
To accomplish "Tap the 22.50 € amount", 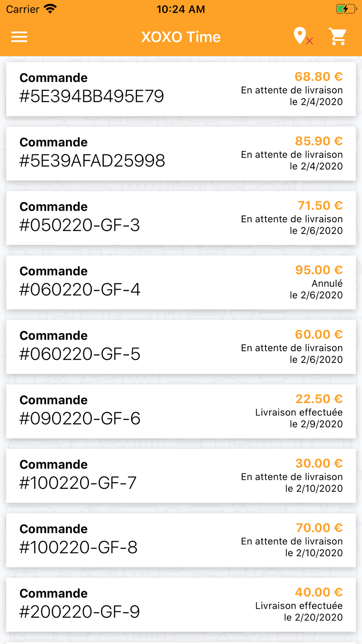I will click(319, 399).
